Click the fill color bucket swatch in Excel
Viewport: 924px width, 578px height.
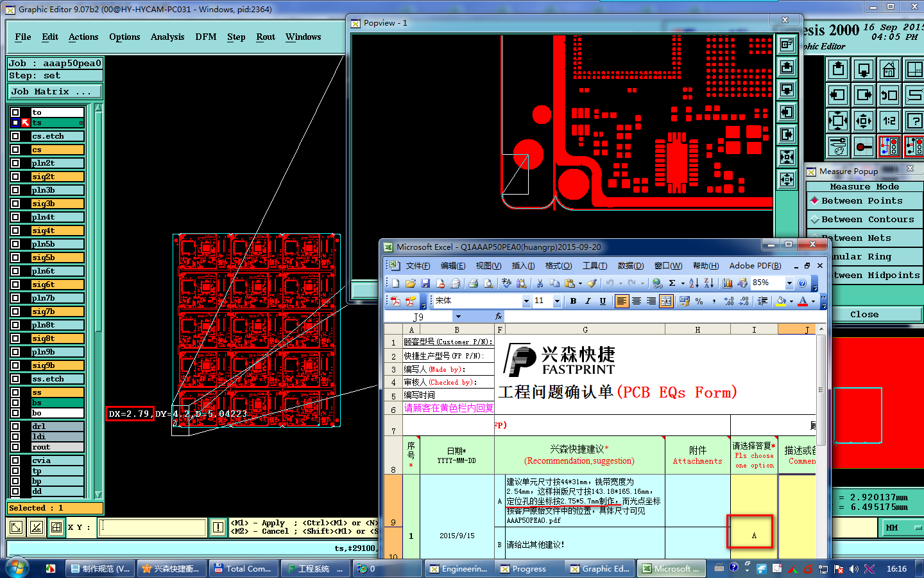pyautogui.click(x=781, y=301)
